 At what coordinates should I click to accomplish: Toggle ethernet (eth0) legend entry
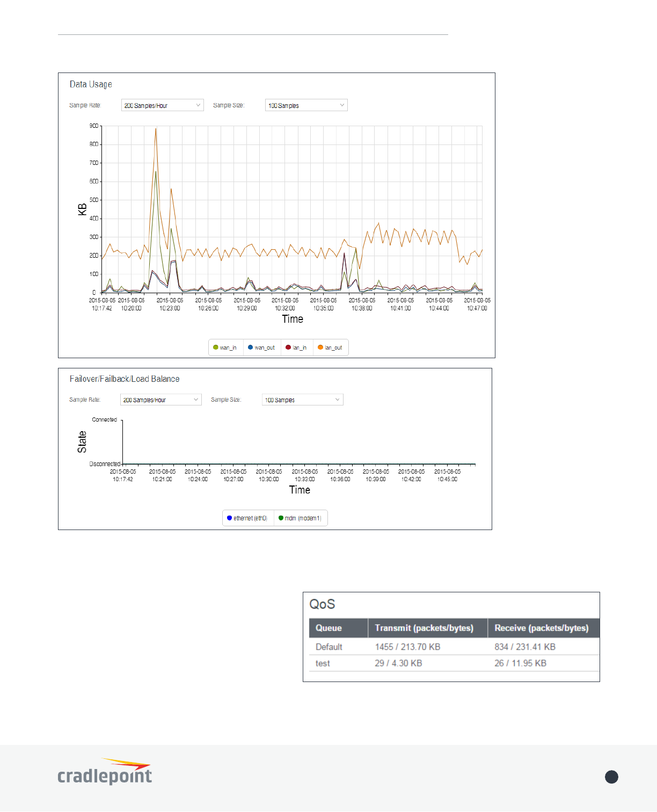pyautogui.click(x=247, y=518)
